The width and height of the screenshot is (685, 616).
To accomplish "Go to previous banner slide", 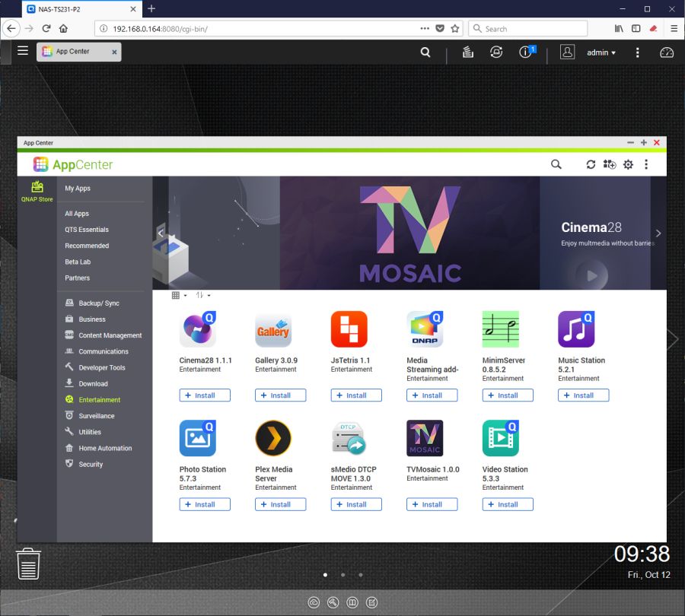I will [161, 233].
